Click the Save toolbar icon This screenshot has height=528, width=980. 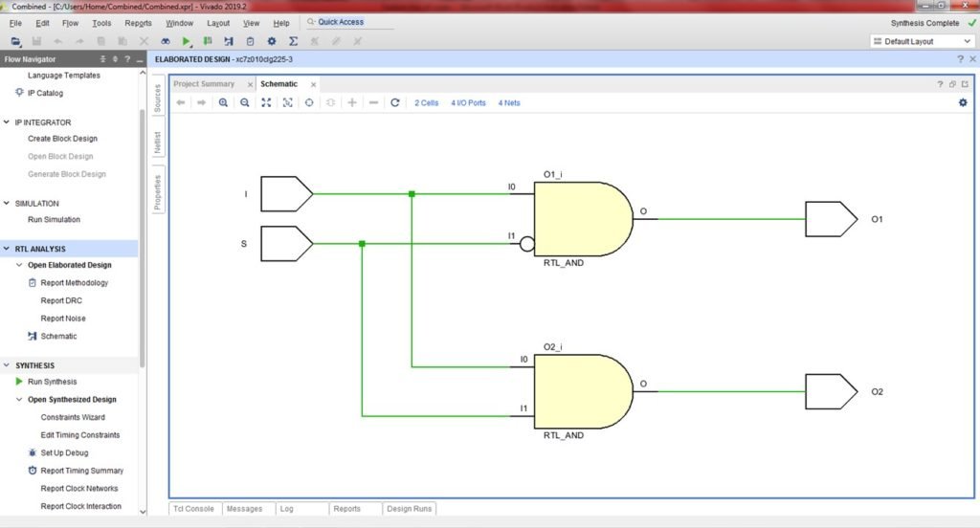coord(37,41)
